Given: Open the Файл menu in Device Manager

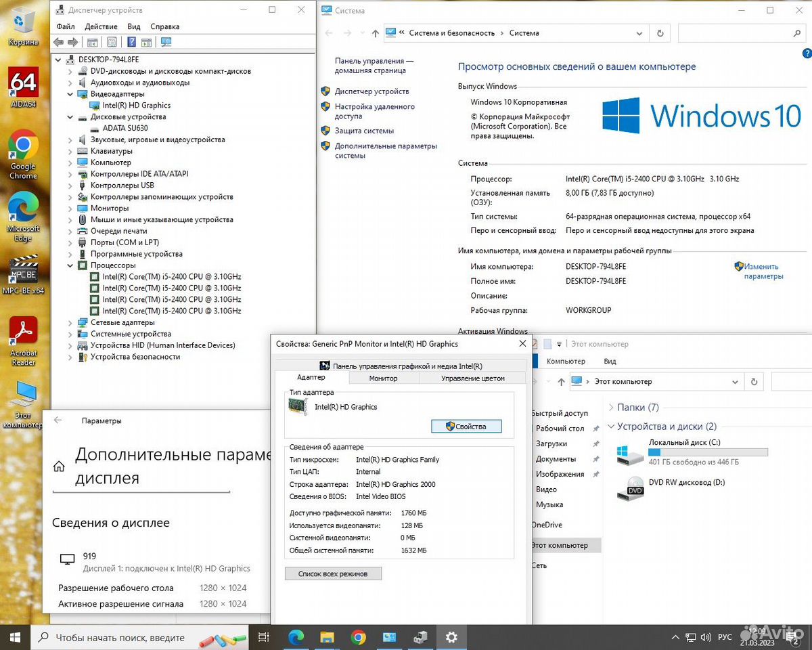Looking at the screenshot, I should [66, 26].
